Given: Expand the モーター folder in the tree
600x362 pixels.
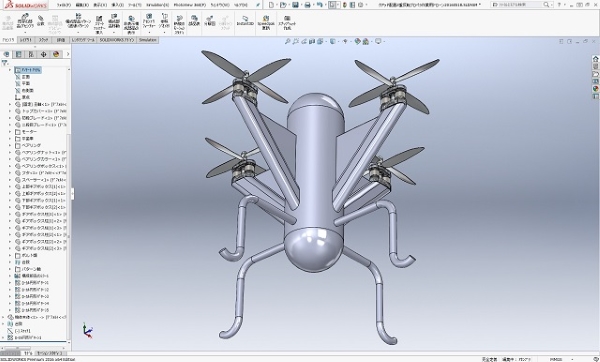Looking at the screenshot, I should 10,132.
